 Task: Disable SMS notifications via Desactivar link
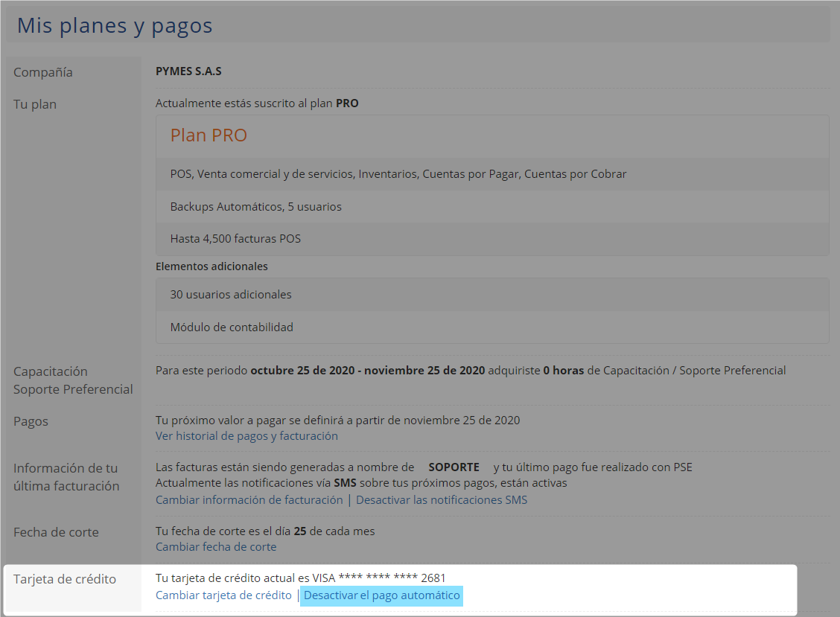click(x=441, y=500)
